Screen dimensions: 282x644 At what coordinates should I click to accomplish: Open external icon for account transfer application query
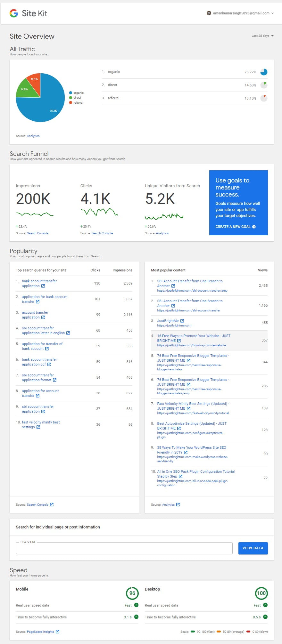tap(43, 318)
